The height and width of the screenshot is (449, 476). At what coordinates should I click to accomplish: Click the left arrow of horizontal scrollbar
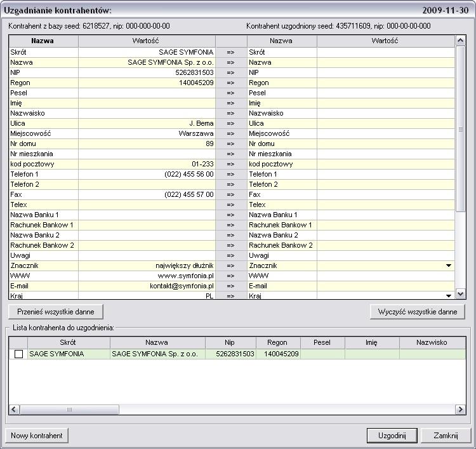click(14, 409)
